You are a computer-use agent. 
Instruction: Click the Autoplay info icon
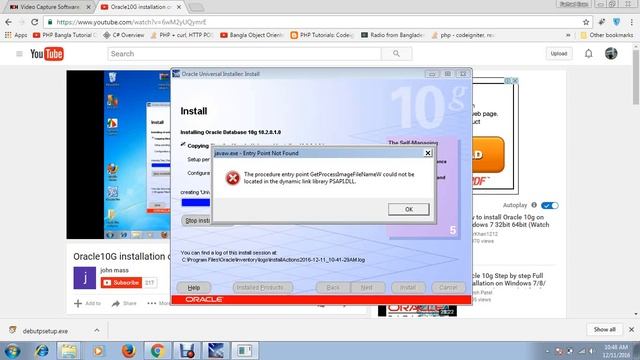pos(534,205)
